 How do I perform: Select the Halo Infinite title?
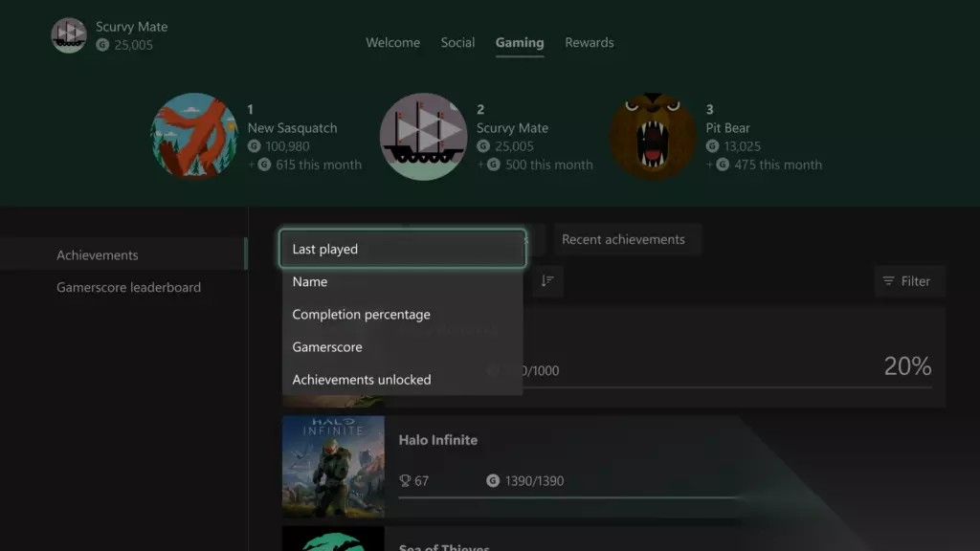coord(438,440)
